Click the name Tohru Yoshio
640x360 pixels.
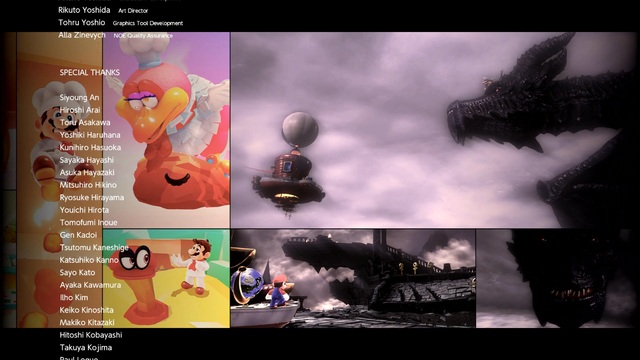pos(82,23)
